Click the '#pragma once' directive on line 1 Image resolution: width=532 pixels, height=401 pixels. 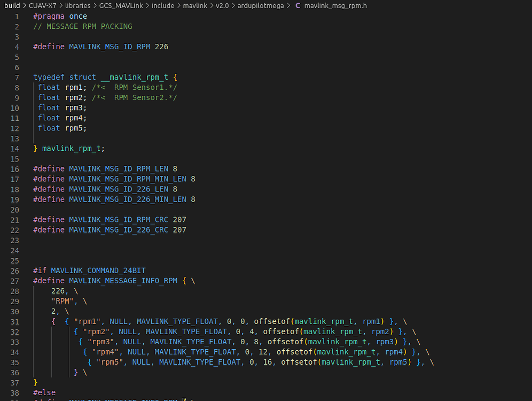tap(60, 16)
